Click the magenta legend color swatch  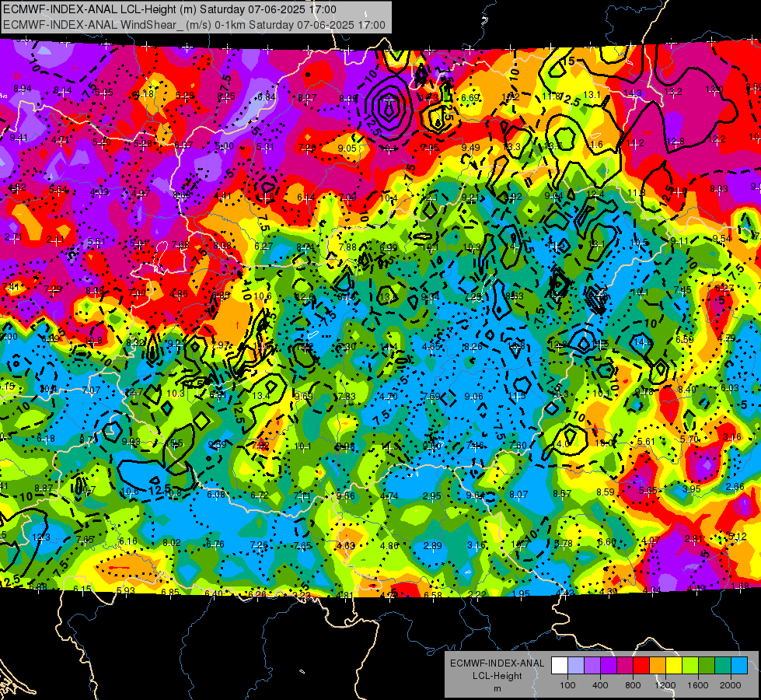point(625,666)
